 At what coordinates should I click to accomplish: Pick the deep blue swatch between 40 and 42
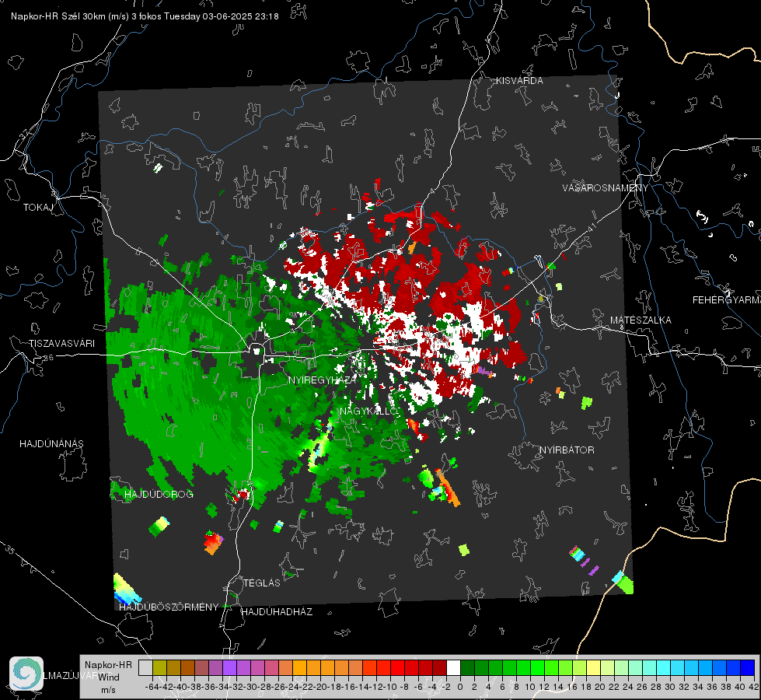pyautogui.click(x=748, y=667)
